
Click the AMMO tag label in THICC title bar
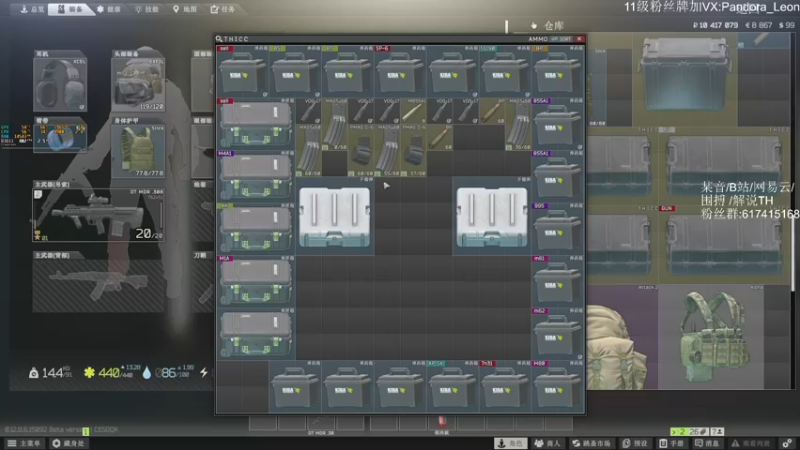click(x=538, y=39)
